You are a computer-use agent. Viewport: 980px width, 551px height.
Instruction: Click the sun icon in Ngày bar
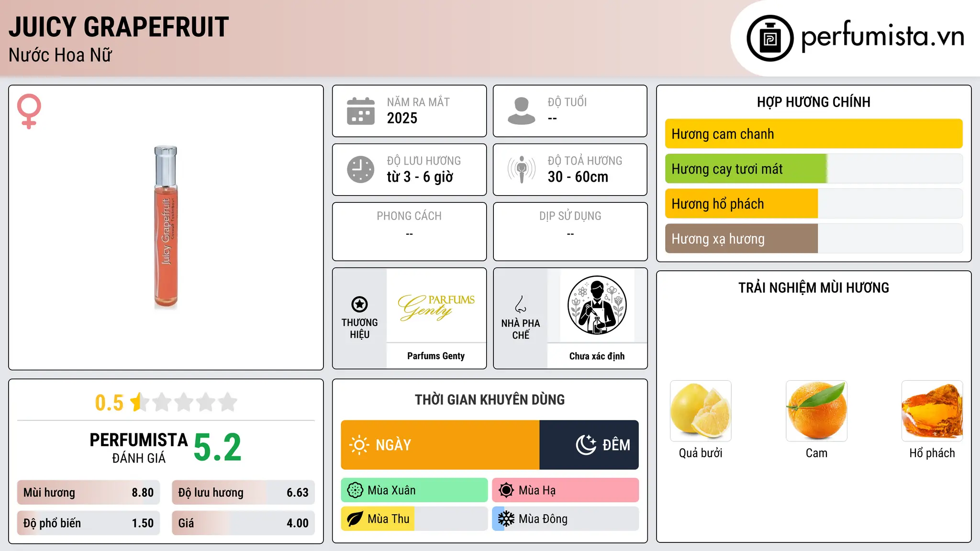(359, 445)
